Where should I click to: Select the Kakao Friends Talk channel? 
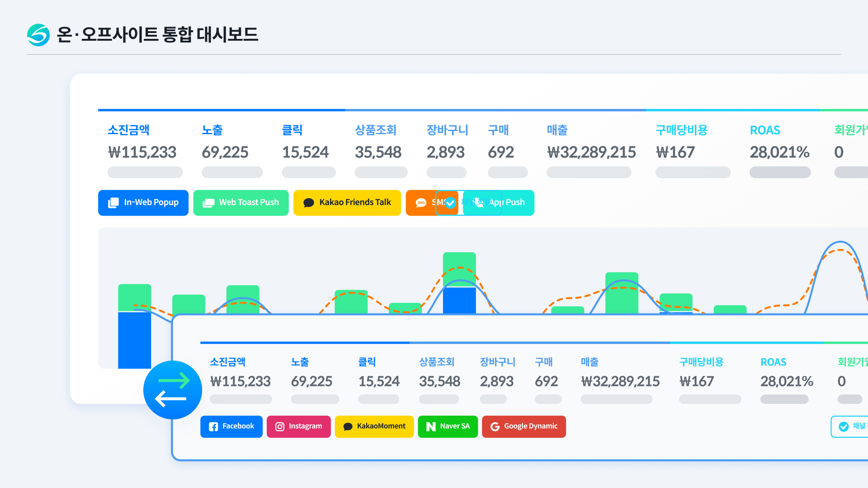point(347,203)
